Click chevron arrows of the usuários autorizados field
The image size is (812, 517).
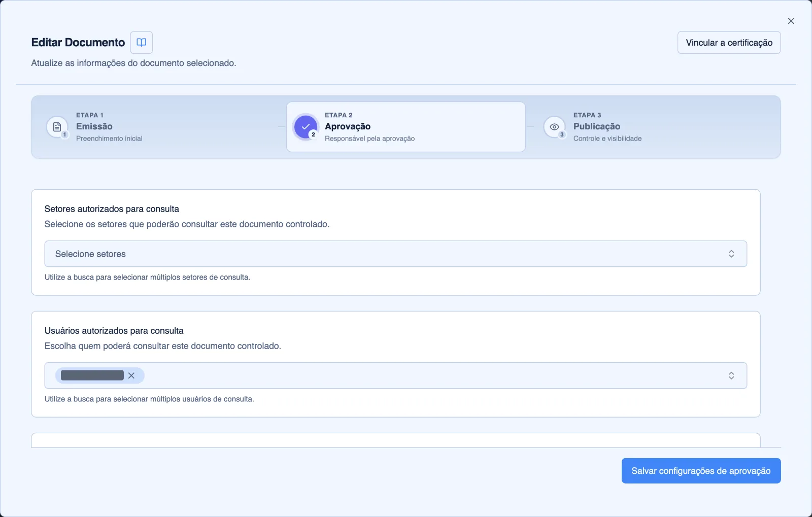point(731,375)
